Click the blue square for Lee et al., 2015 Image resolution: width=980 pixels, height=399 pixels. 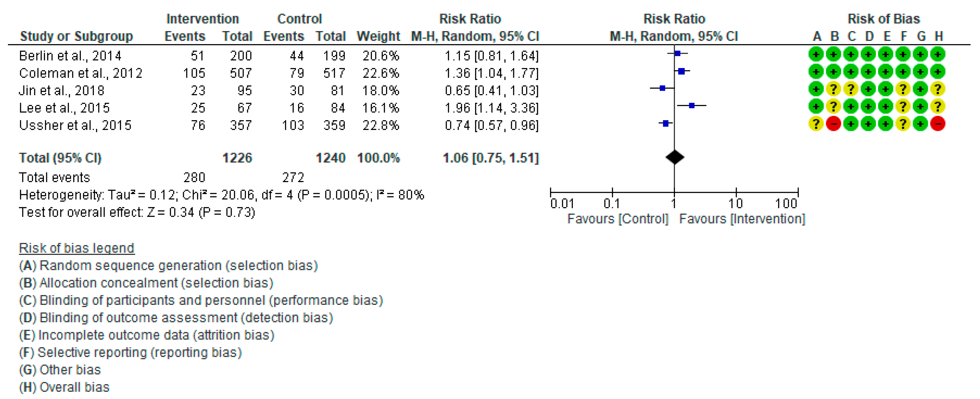pyautogui.click(x=692, y=105)
